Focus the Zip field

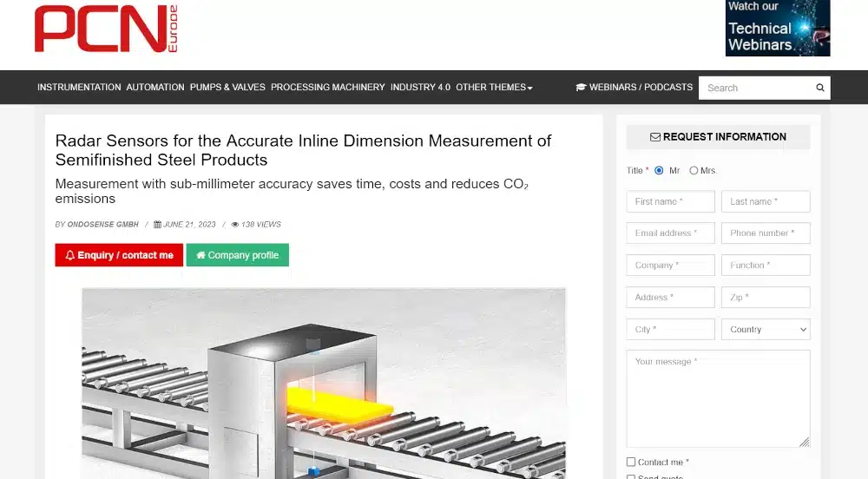(x=766, y=297)
